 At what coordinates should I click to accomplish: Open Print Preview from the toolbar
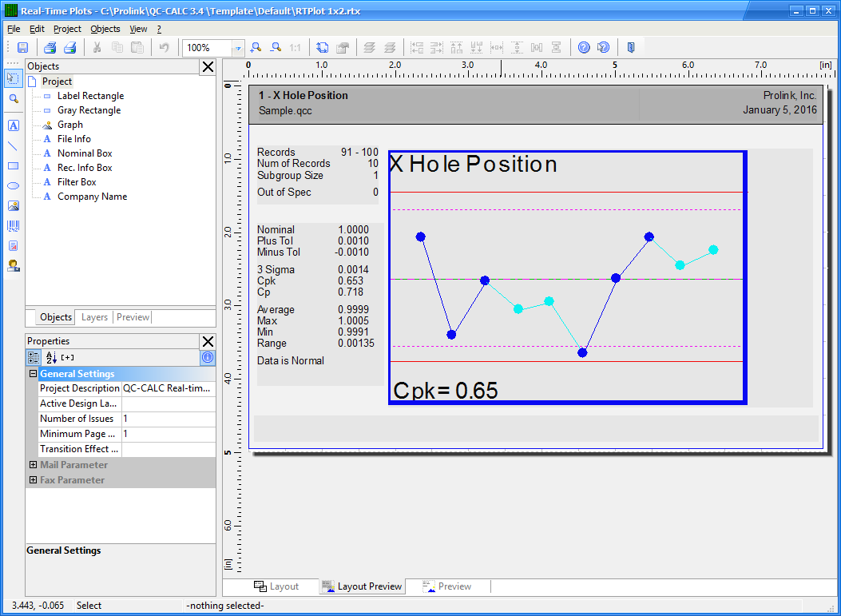[48, 47]
